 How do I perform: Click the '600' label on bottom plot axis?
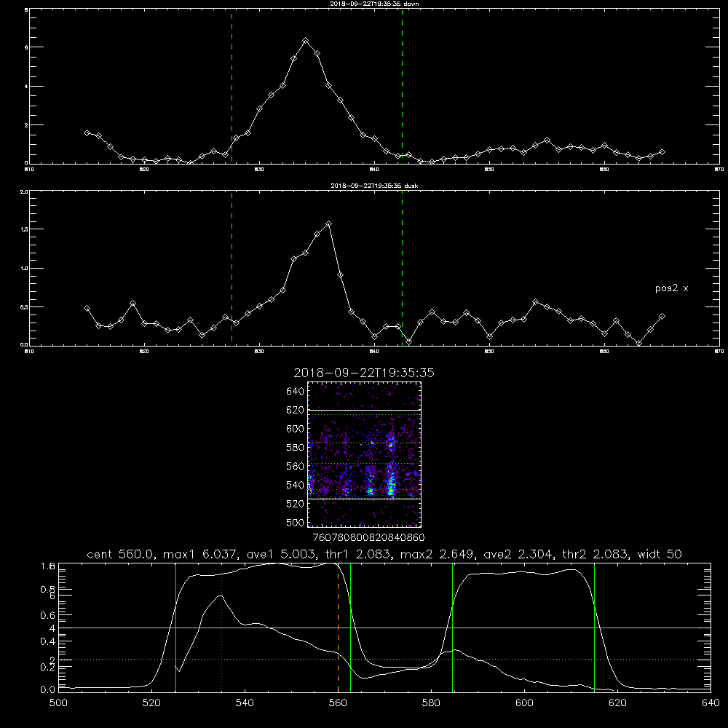pyautogui.click(x=525, y=703)
